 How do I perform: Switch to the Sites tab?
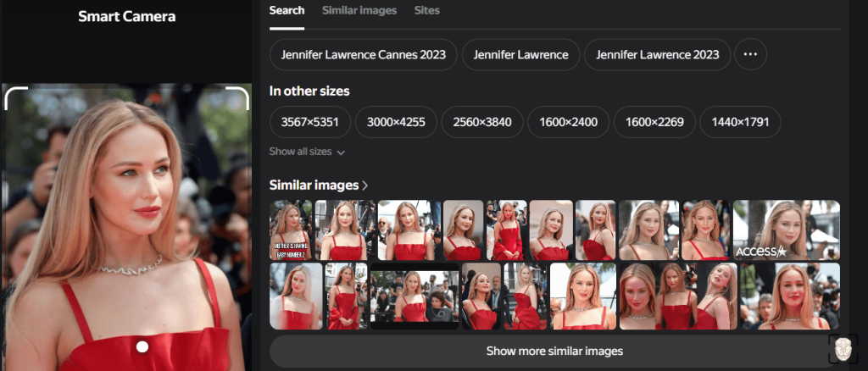[427, 10]
